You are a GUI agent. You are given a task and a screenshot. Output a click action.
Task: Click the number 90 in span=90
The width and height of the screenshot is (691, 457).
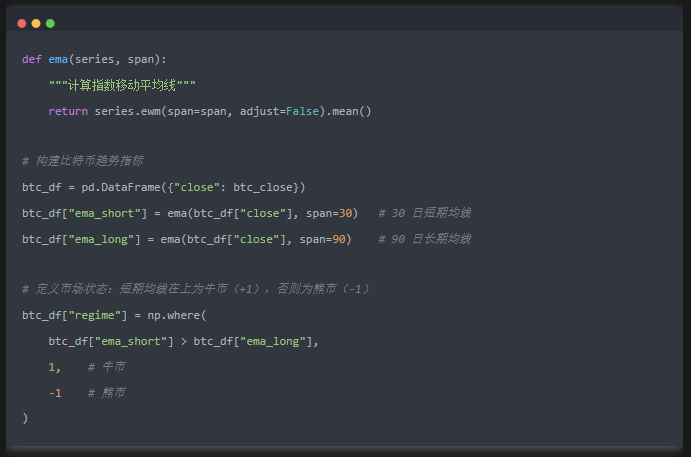pyautogui.click(x=339, y=239)
